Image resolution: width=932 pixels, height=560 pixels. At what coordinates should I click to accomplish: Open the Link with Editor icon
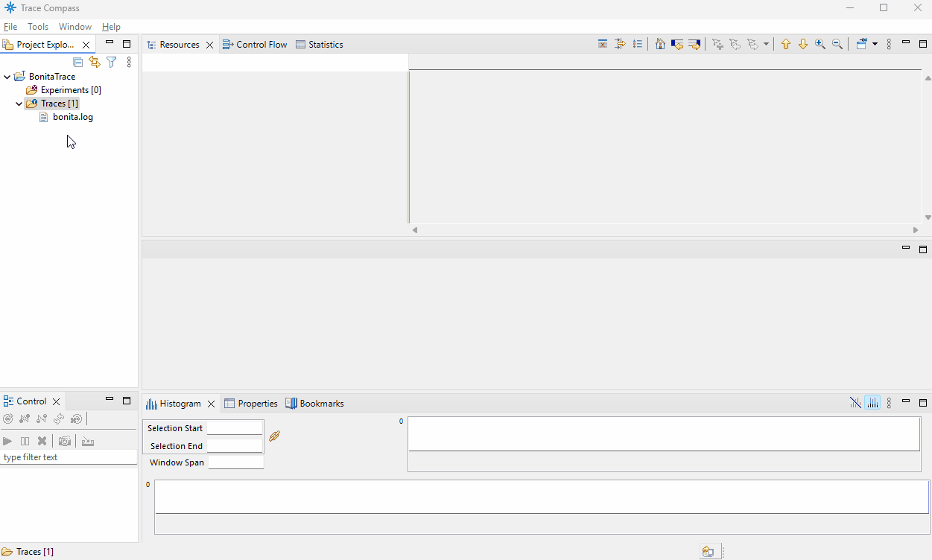point(95,62)
